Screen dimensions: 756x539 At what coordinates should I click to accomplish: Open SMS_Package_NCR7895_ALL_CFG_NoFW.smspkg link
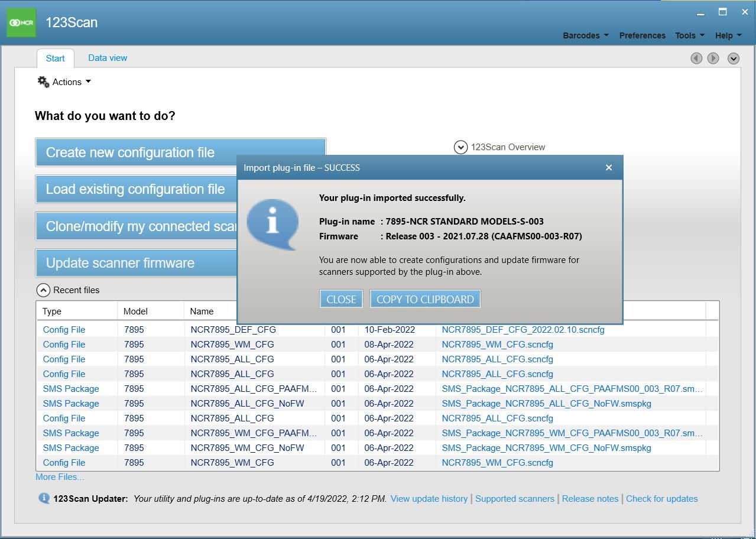click(546, 404)
